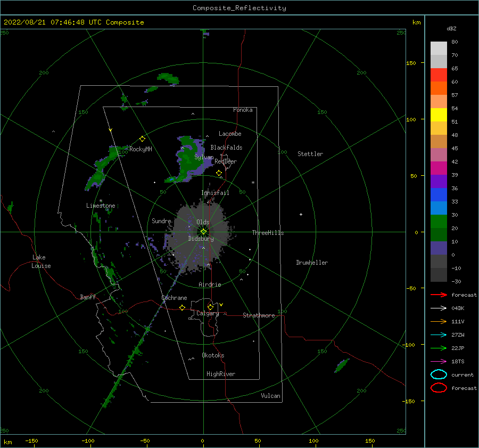Click the HighRiver label
This screenshot has width=479, height=448.
221,374
